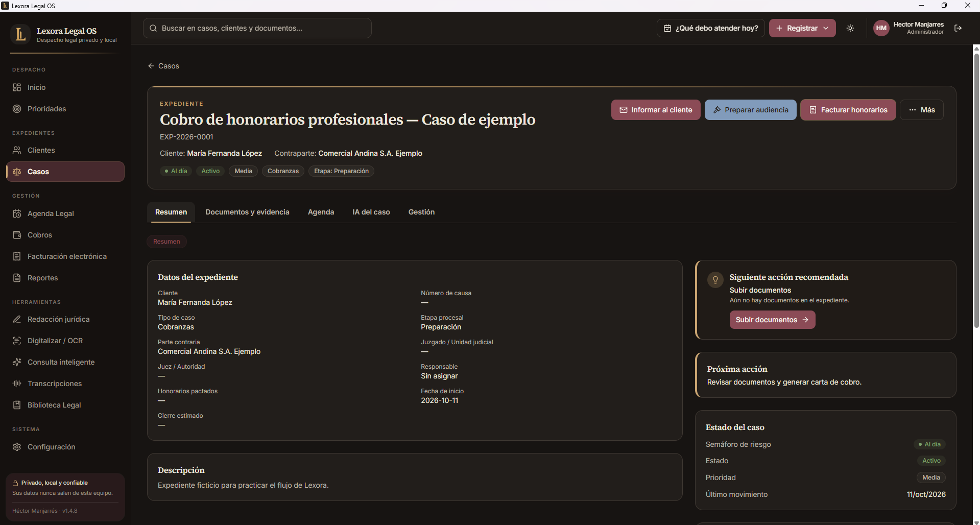Screen dimensions: 980x525
Task: Click Subir documentos button
Action: [772, 320]
